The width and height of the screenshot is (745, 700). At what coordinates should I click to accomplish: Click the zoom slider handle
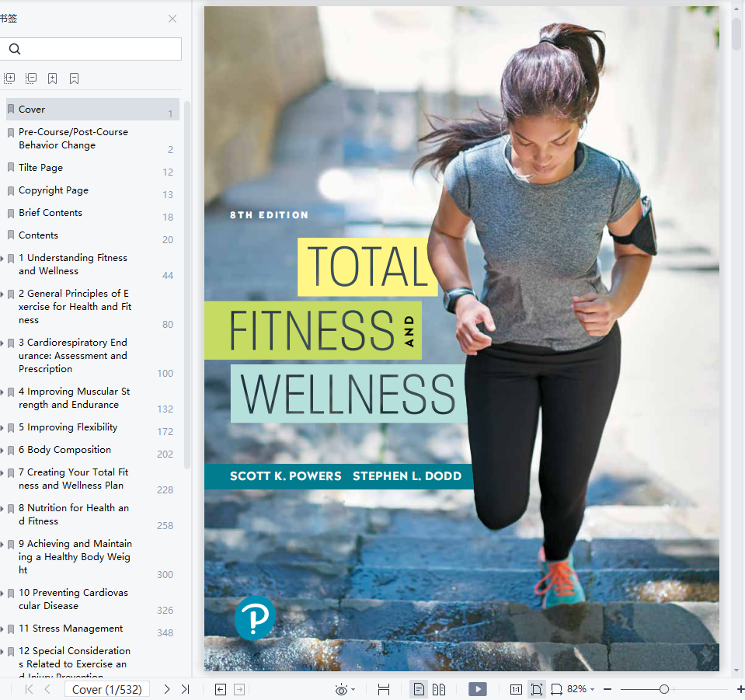click(x=664, y=689)
